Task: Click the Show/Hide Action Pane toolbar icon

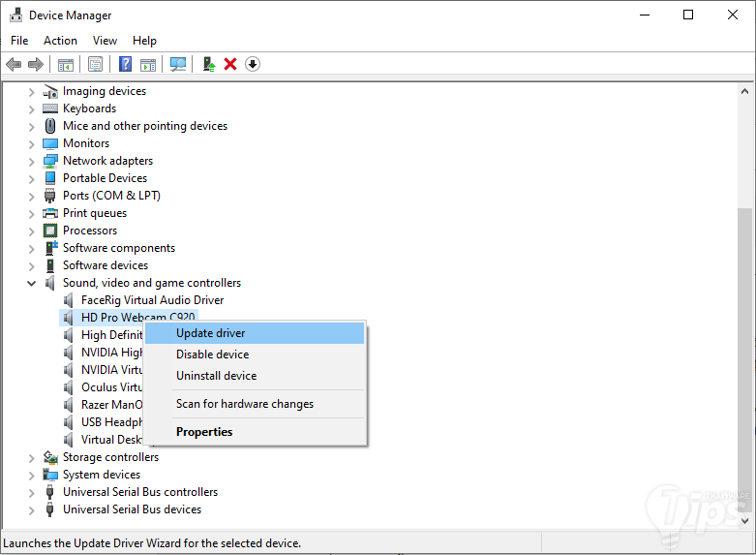Action: click(148, 64)
